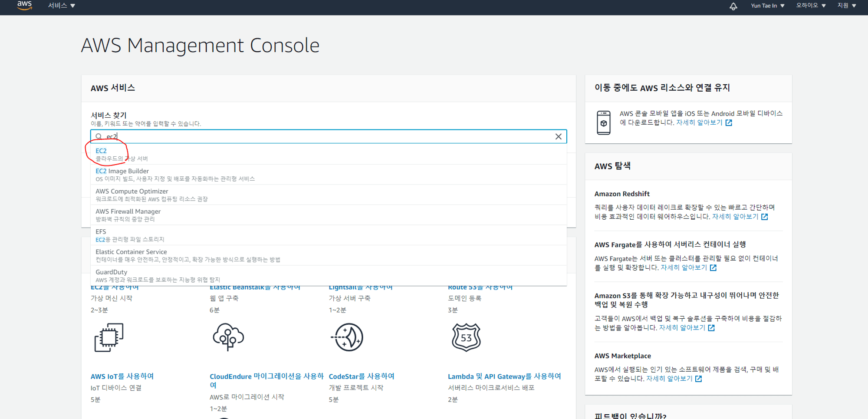
Task: Open Lambda 및 API Gateway를 사용하여 link
Action: 504,376
